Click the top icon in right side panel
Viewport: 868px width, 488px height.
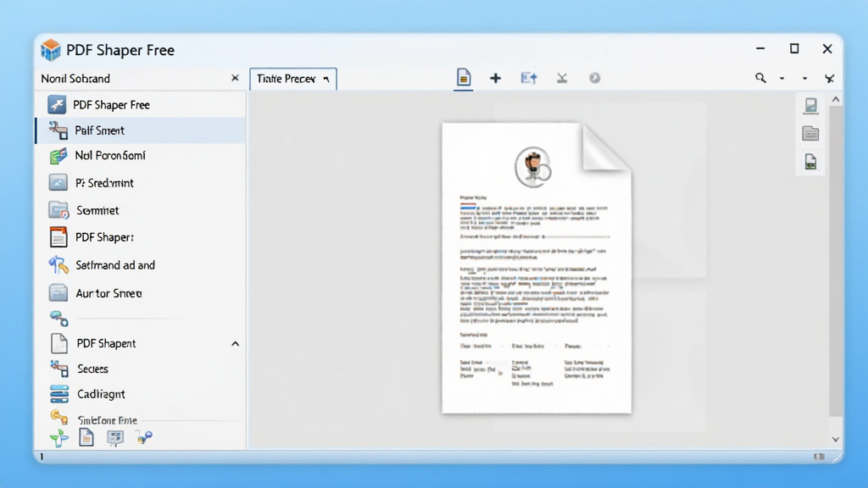(x=810, y=105)
